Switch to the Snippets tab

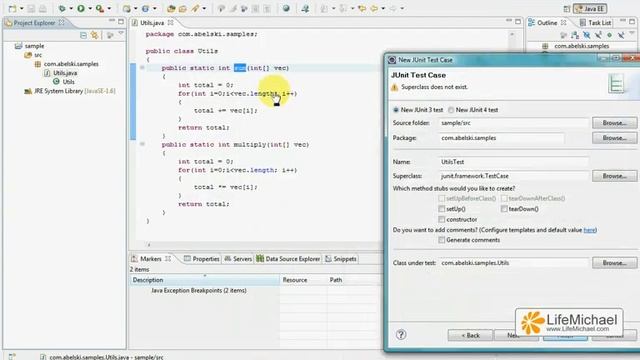tap(341, 259)
